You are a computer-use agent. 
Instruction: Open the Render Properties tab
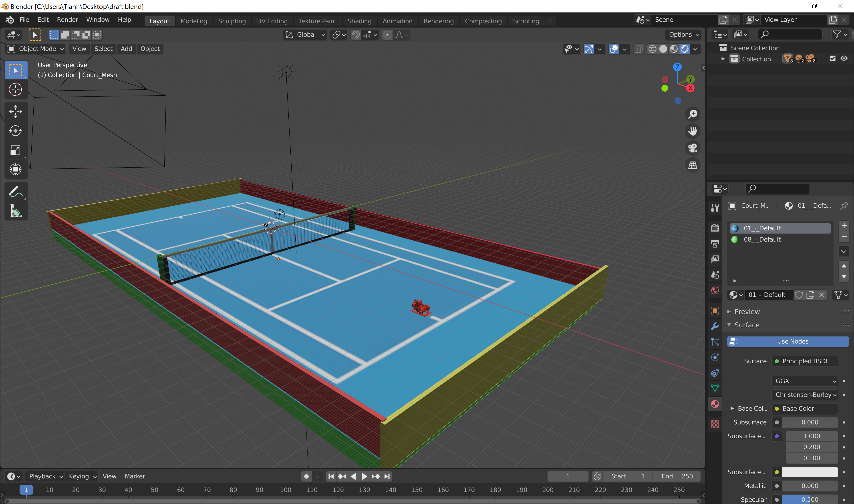[715, 228]
